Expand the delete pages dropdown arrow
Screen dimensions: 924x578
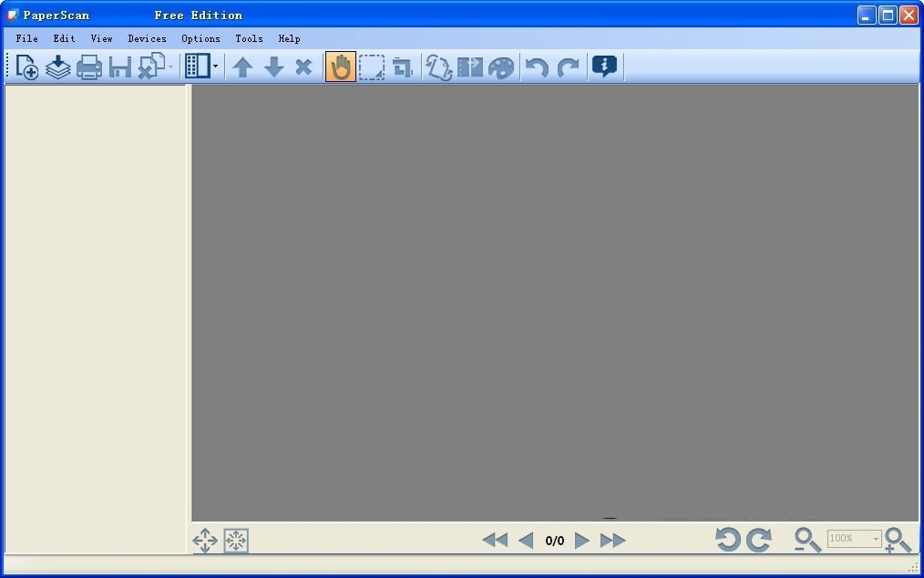pos(171,67)
